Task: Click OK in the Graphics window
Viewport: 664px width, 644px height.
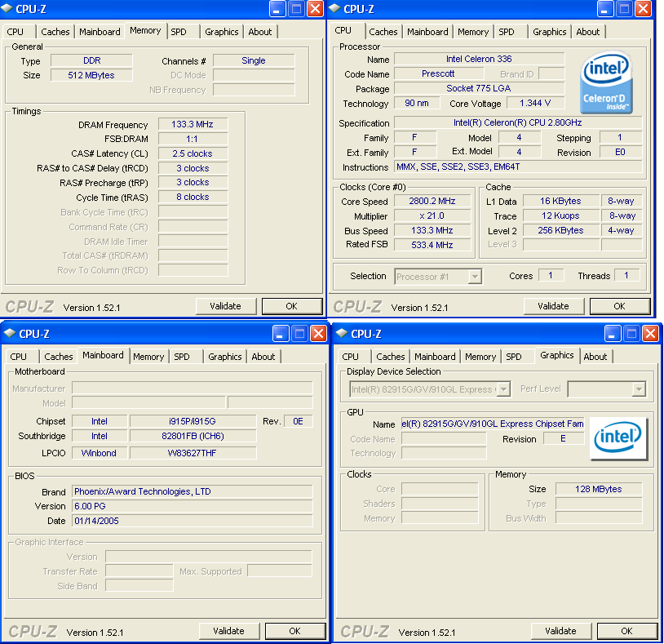Action: click(627, 631)
